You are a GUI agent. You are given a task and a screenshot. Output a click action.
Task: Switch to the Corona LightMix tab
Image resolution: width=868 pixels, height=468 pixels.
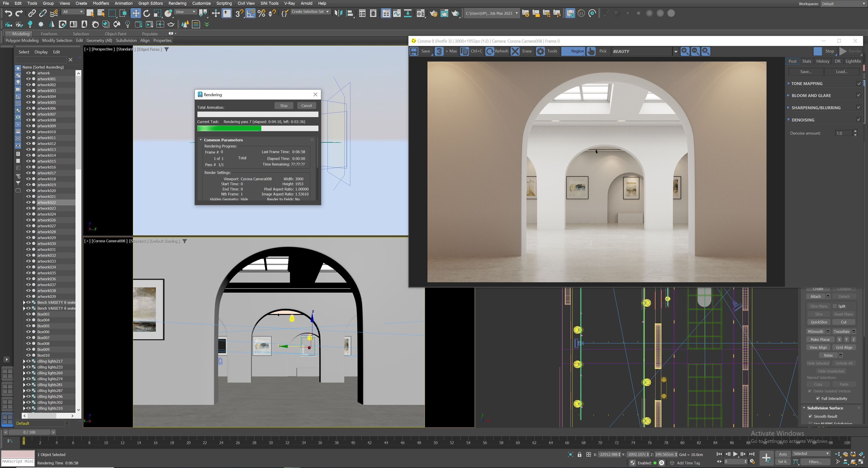(853, 61)
